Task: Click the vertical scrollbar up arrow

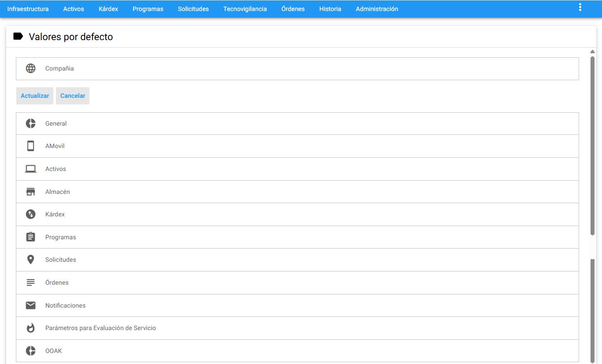Action: [593, 52]
